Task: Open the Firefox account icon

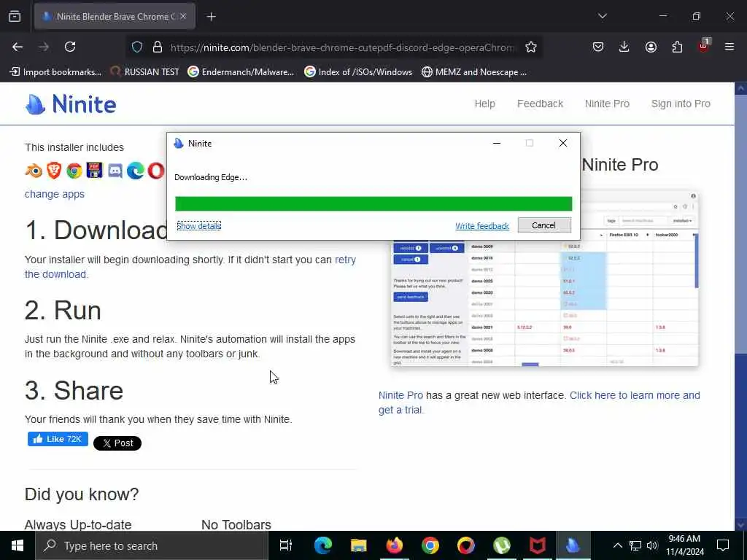Action: point(651,47)
